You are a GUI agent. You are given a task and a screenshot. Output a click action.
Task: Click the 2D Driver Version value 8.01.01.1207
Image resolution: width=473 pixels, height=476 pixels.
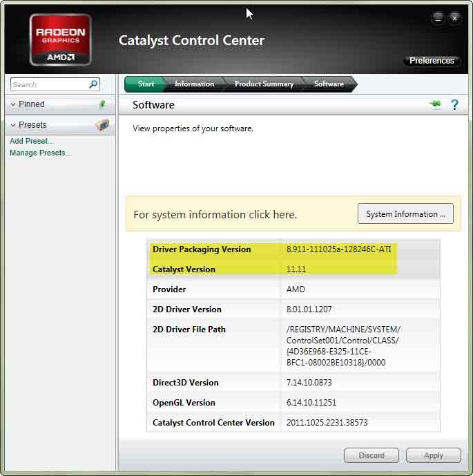pos(309,310)
